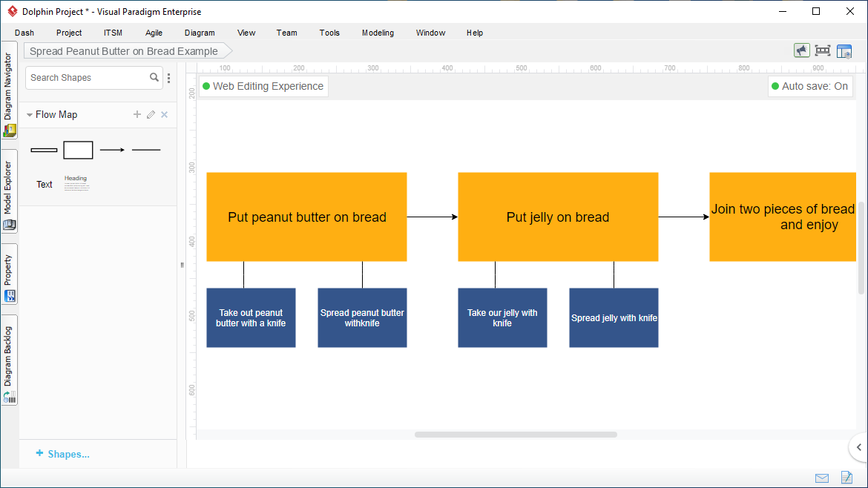
Task: Open the Window menu
Action: coord(431,33)
